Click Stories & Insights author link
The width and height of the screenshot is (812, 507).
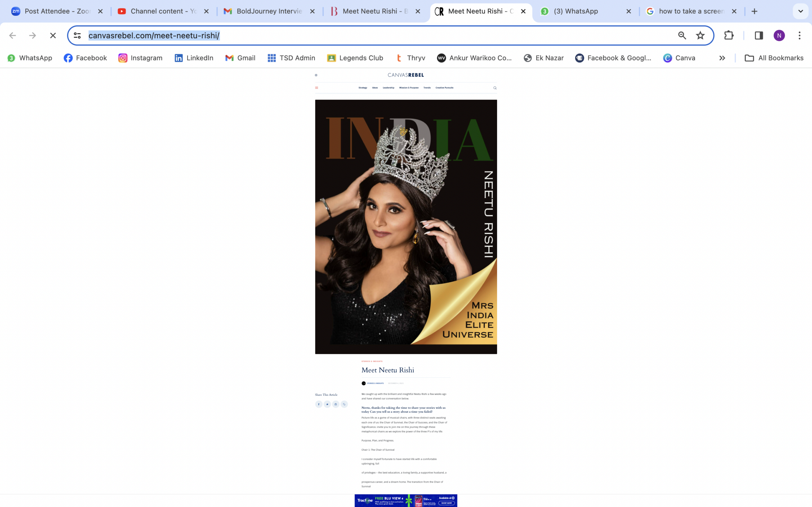point(375,383)
